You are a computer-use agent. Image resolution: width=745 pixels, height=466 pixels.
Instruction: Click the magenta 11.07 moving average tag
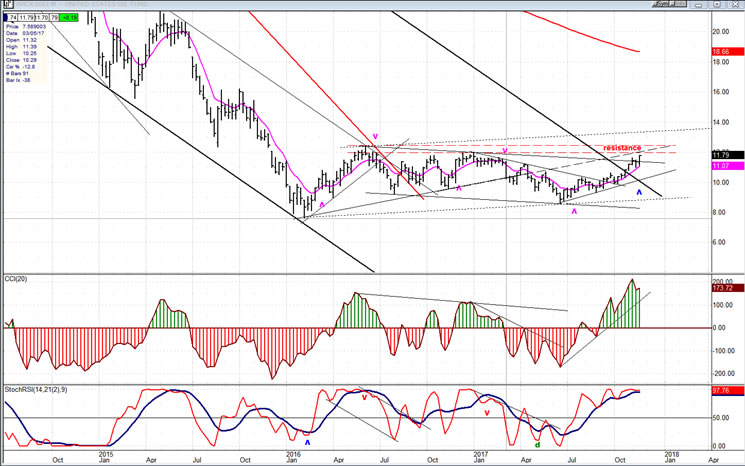tap(725, 166)
